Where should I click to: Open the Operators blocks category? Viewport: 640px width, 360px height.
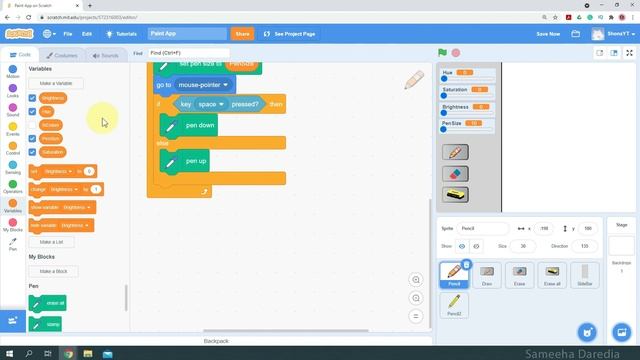coord(13,187)
